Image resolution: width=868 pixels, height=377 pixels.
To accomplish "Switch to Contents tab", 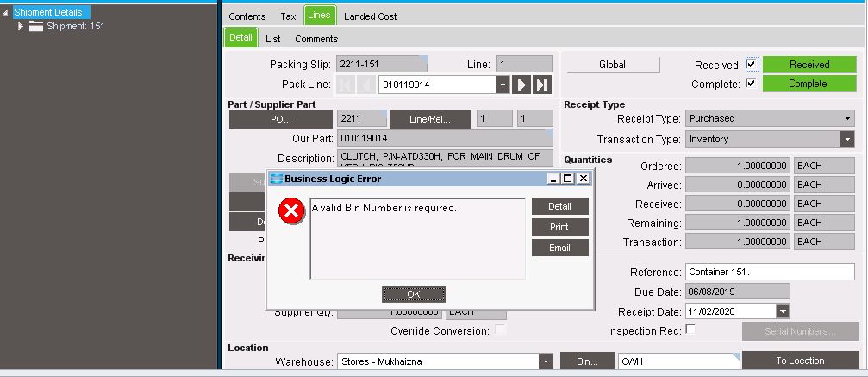I will coord(247,16).
